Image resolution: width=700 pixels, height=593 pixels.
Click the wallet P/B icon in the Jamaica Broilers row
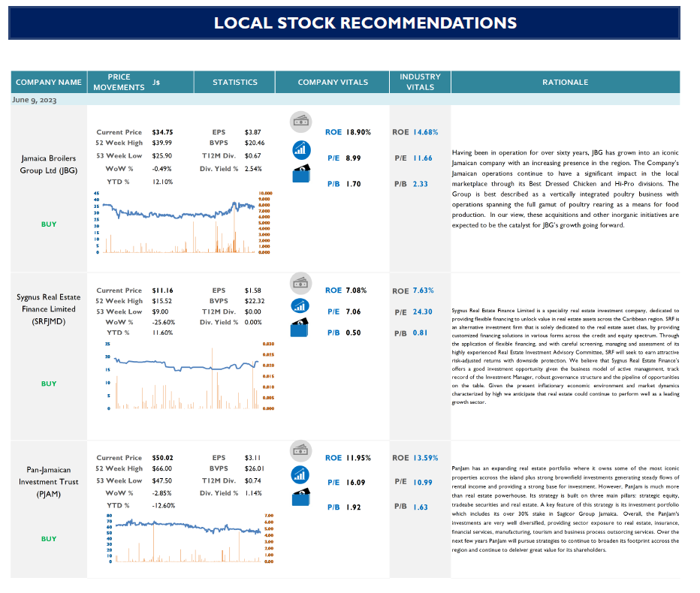[x=301, y=173]
